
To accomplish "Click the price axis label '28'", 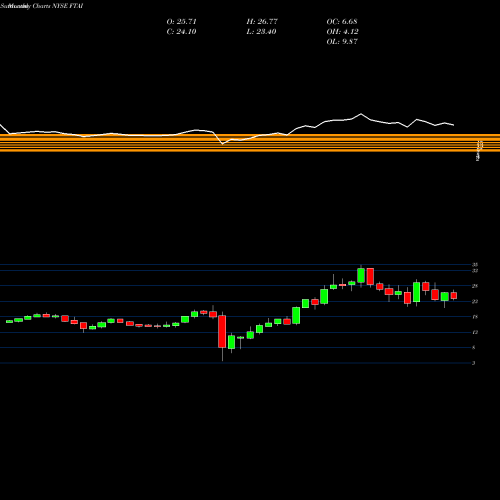I will pyautogui.click(x=475, y=286).
